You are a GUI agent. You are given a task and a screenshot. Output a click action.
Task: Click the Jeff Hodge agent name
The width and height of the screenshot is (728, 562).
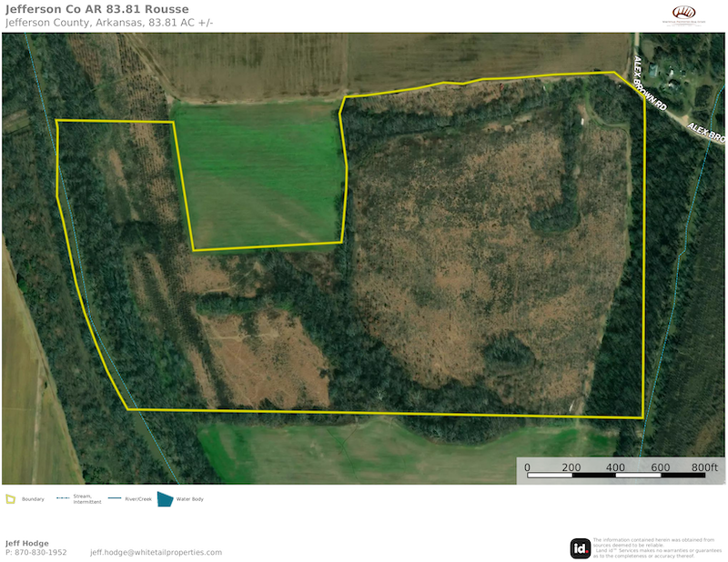(27, 543)
